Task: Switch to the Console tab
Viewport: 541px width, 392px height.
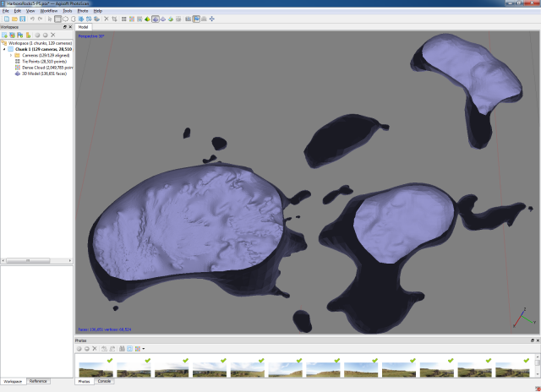Action: [x=104, y=381]
